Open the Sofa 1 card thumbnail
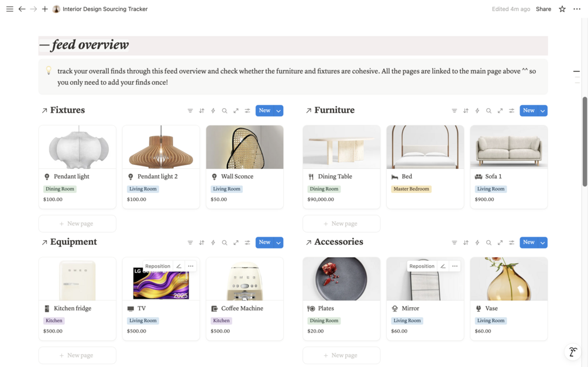Screen dimensions: 588x367 508,147
